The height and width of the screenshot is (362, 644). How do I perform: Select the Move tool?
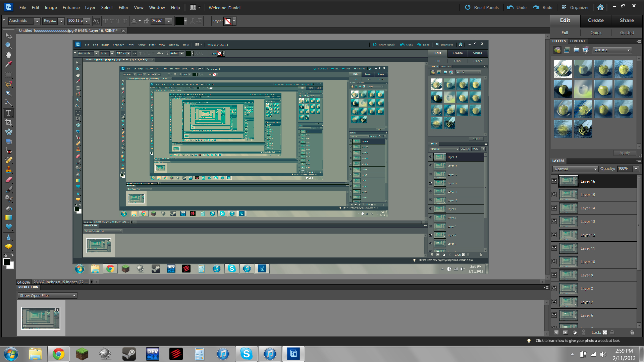point(9,36)
